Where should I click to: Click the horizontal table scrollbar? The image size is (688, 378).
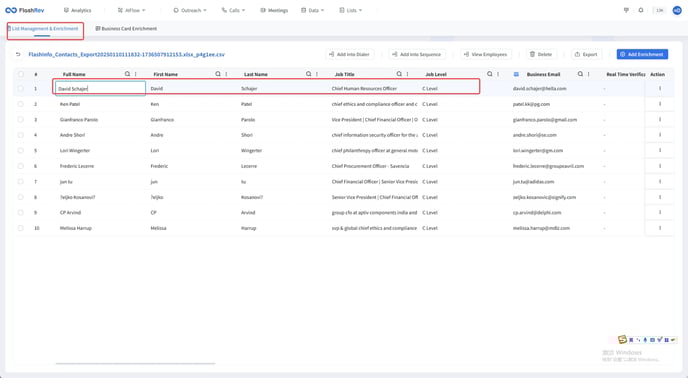click(x=135, y=364)
